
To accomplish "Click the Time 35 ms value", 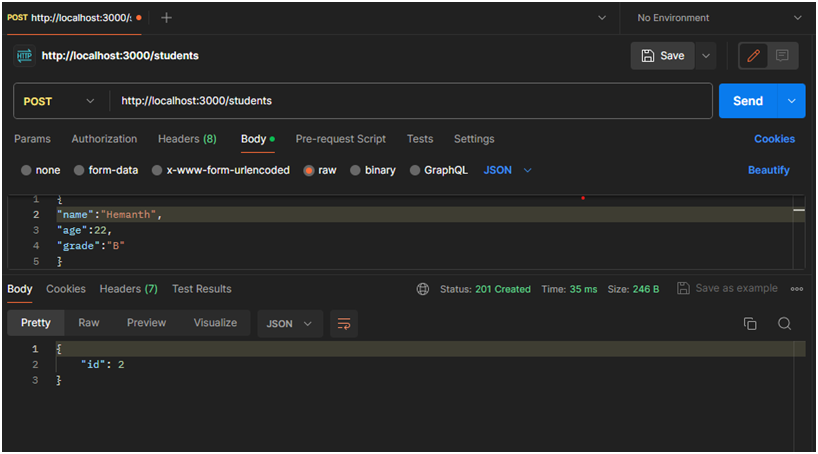I will coord(583,289).
